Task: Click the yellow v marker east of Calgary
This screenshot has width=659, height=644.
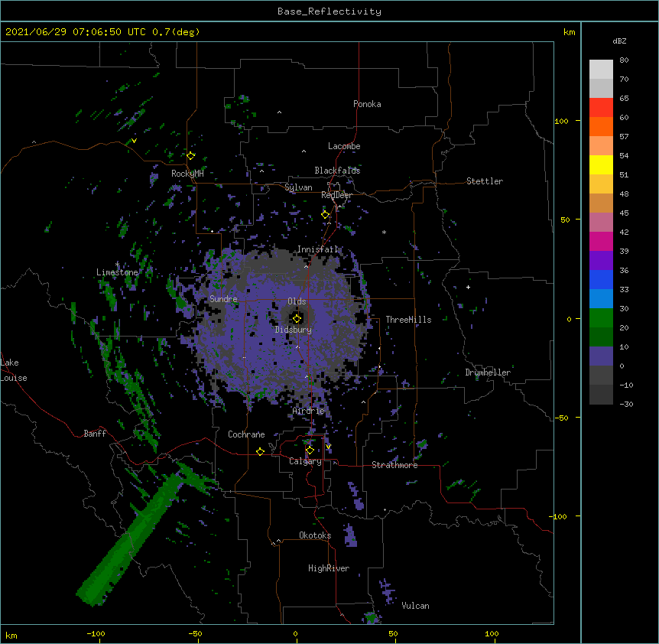Action: (328, 447)
